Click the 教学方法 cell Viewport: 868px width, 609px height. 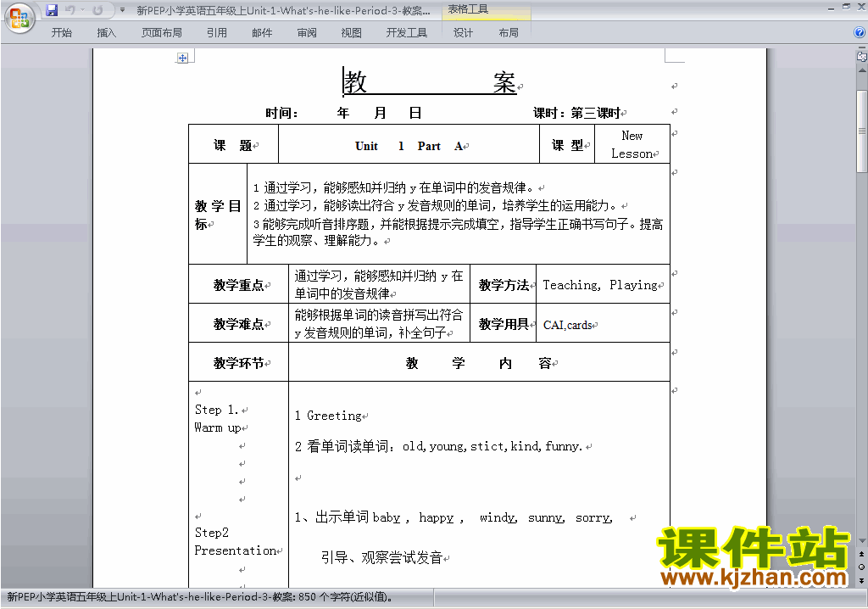pos(504,284)
